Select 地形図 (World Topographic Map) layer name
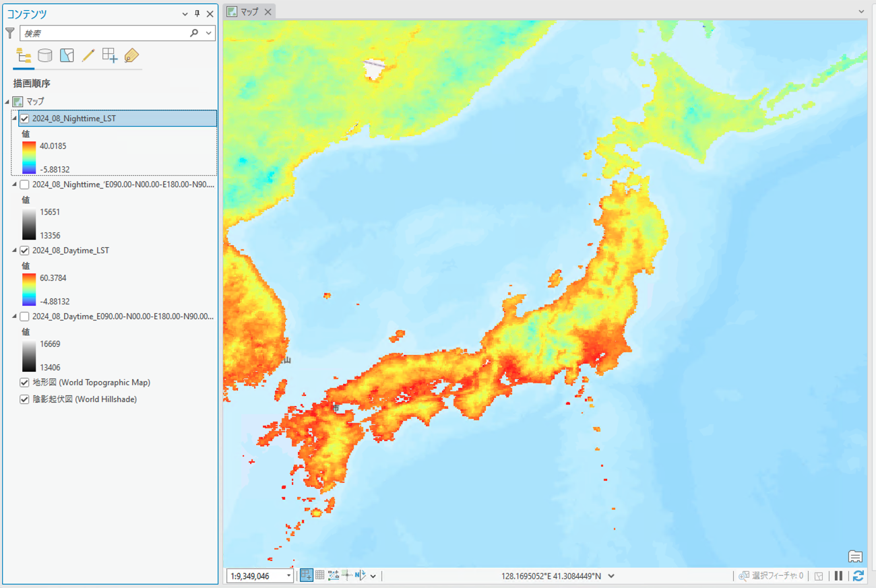Viewport: 876px width, 588px height. 92,383
